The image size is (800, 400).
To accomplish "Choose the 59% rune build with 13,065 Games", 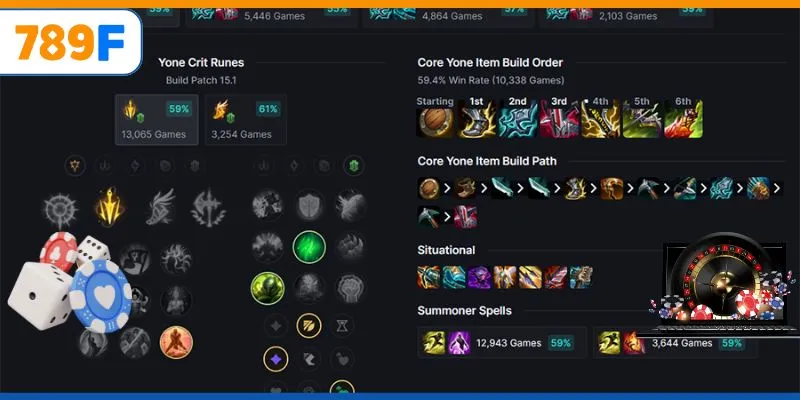I will point(157,120).
